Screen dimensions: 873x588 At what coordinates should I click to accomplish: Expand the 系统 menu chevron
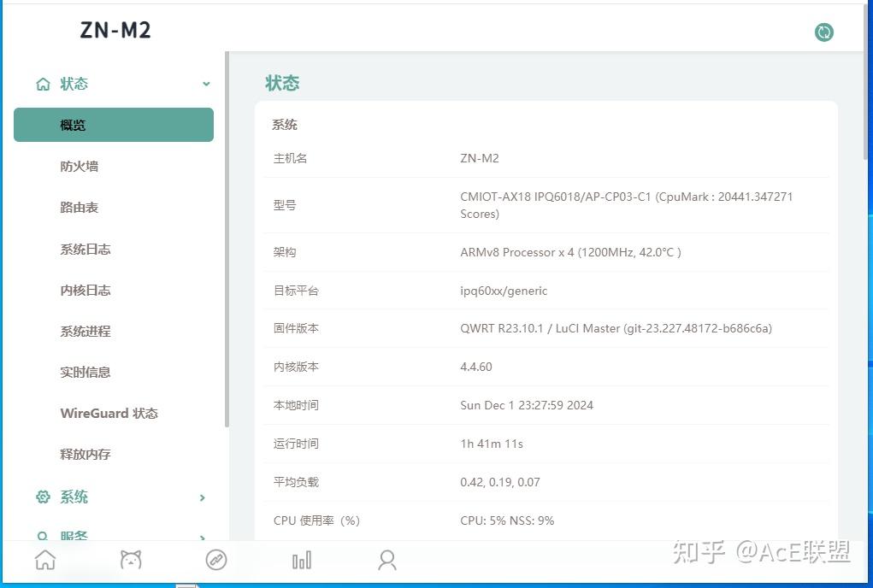[203, 497]
